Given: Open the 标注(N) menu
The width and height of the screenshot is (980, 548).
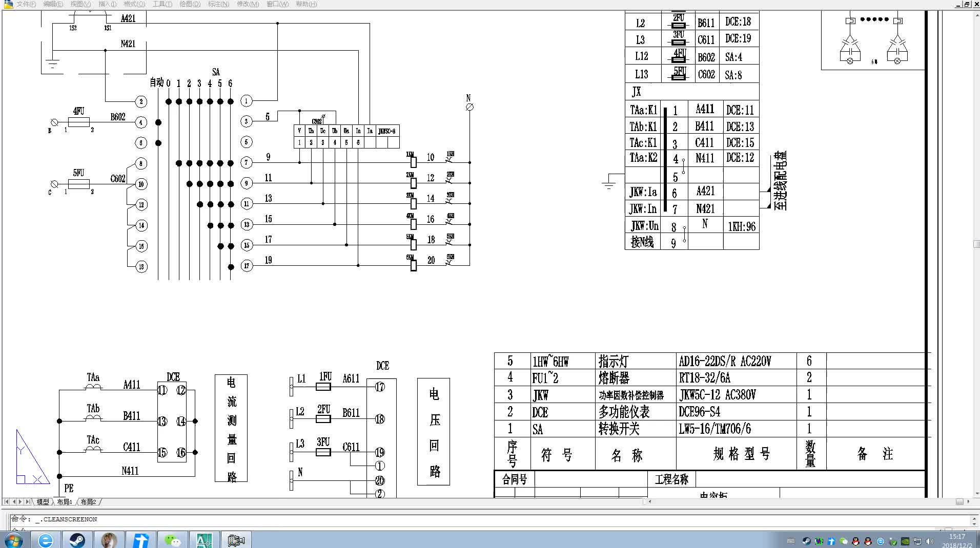Looking at the screenshot, I should [218, 4].
